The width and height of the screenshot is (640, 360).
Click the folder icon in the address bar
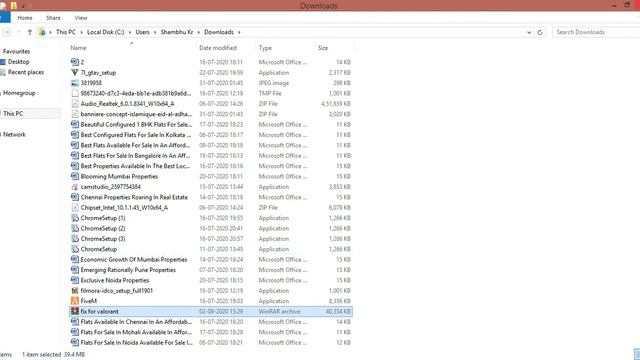pyautogui.click(x=42, y=32)
